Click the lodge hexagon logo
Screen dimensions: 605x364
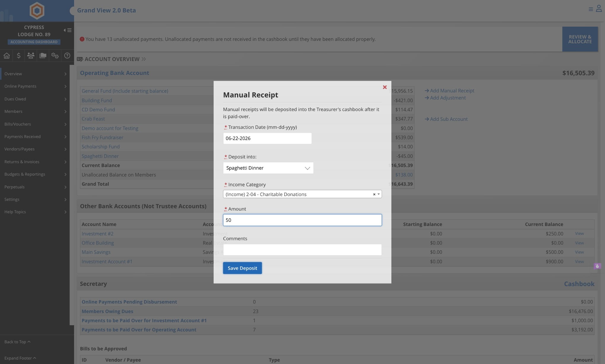click(x=37, y=10)
